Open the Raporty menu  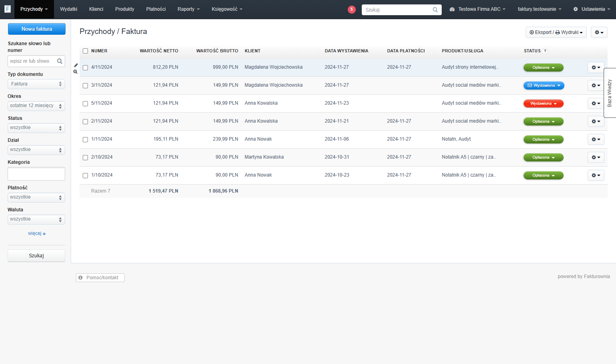point(189,9)
